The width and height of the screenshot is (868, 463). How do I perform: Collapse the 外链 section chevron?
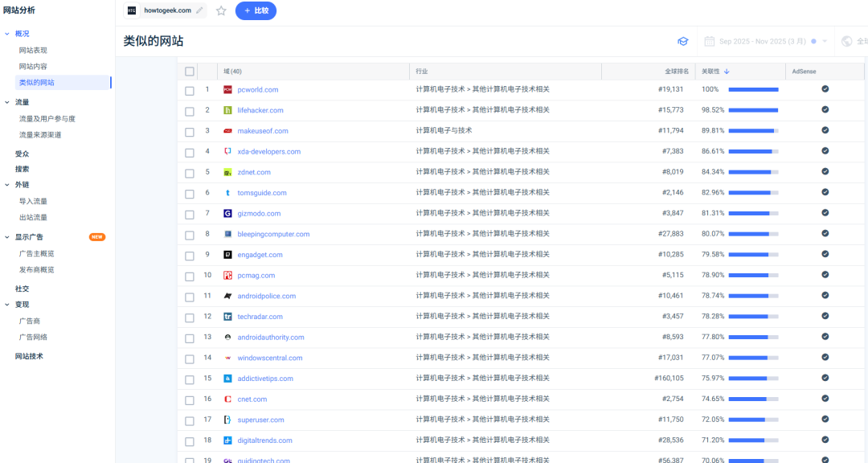coord(7,185)
